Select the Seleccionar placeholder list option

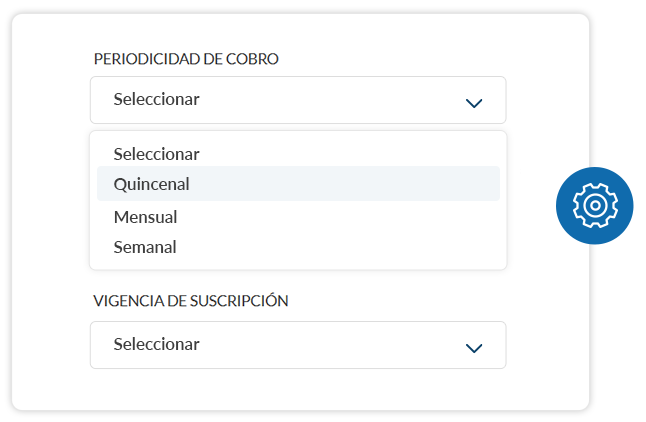(157, 154)
